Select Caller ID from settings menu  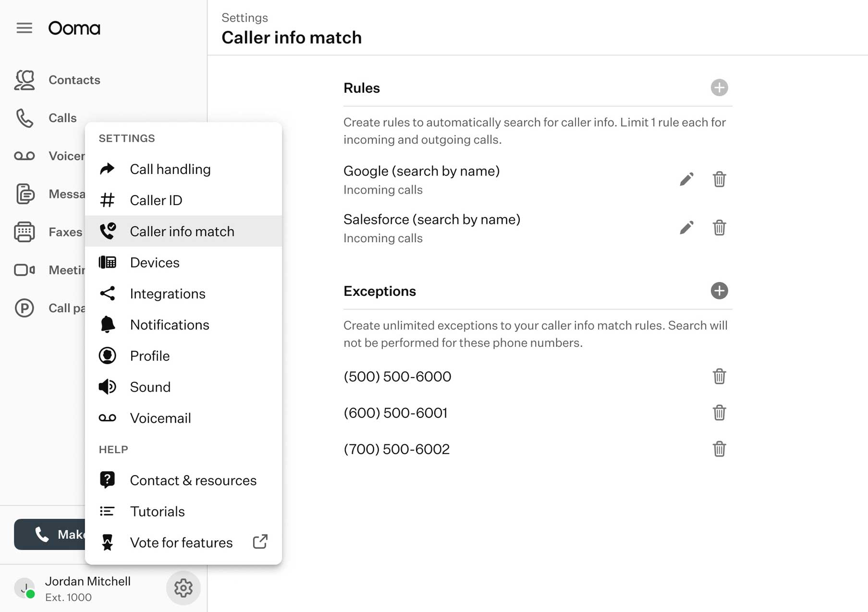coord(156,200)
